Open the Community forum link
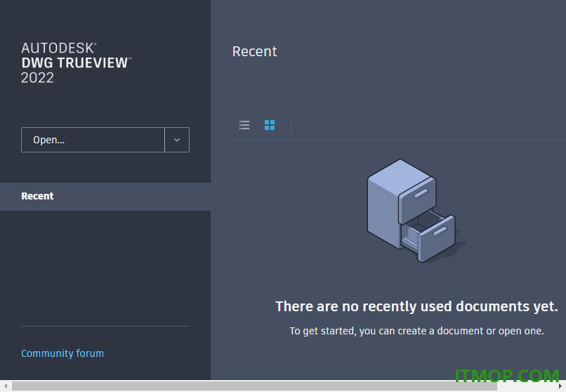 tap(62, 353)
